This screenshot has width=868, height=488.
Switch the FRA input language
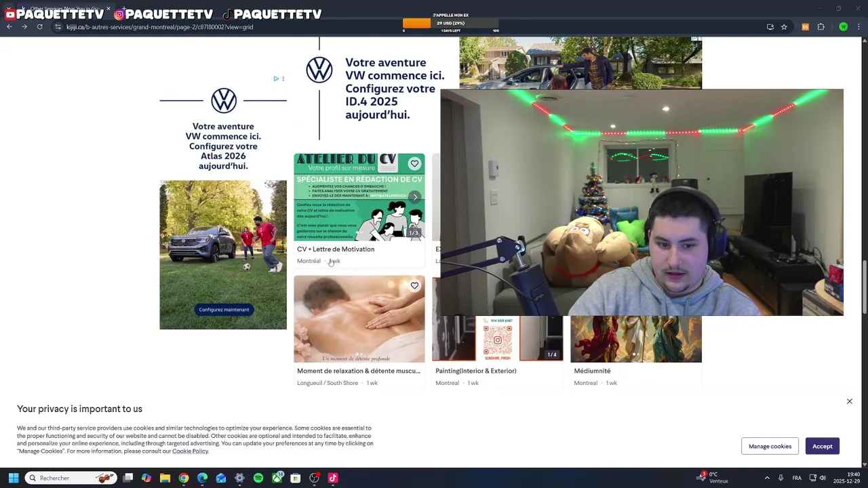(797, 478)
